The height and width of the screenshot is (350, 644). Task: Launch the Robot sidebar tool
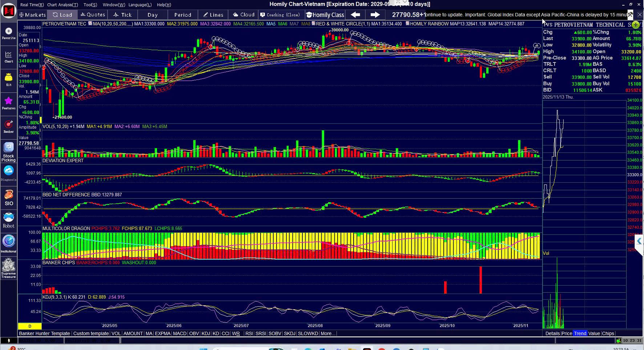[x=9, y=220]
